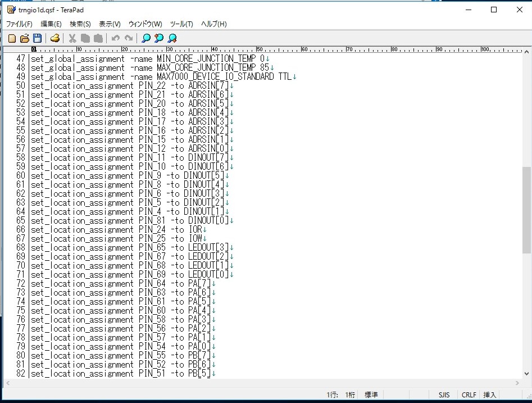
Task: Click the 標準 status bar entry
Action: point(371,395)
